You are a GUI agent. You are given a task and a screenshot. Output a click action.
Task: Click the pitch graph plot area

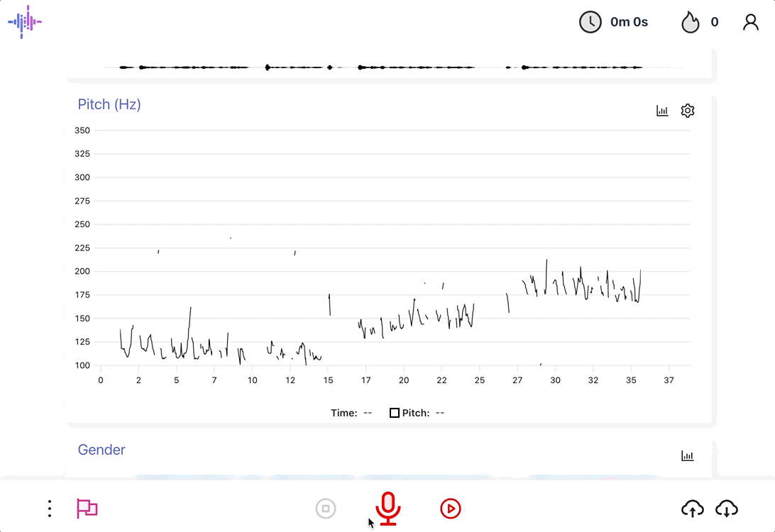tap(395, 248)
